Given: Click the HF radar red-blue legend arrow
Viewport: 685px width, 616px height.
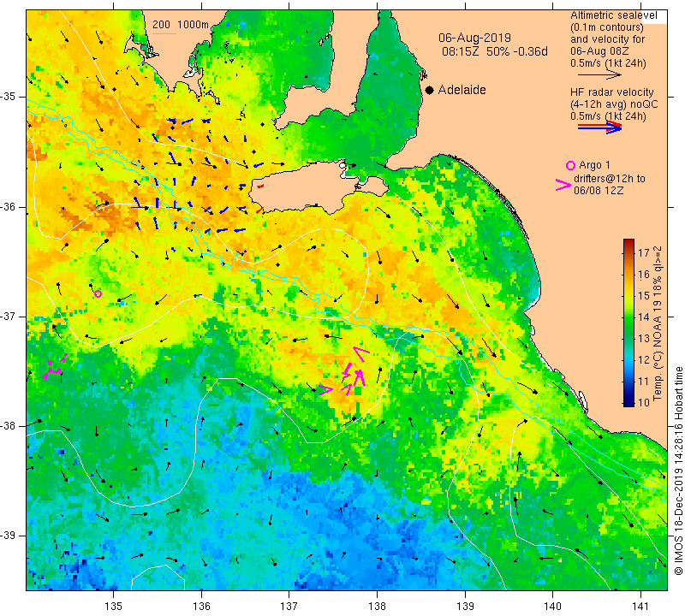Looking at the screenshot, I should tap(600, 127).
